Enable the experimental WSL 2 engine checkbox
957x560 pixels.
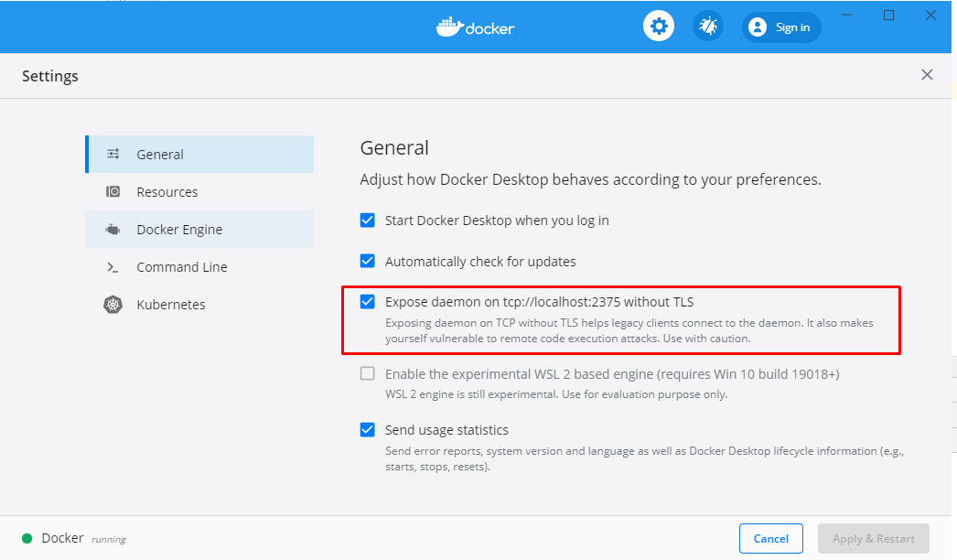point(368,374)
